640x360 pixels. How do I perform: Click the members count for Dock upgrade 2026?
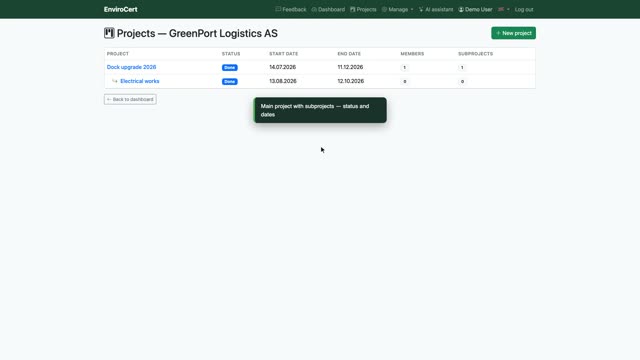click(x=404, y=67)
